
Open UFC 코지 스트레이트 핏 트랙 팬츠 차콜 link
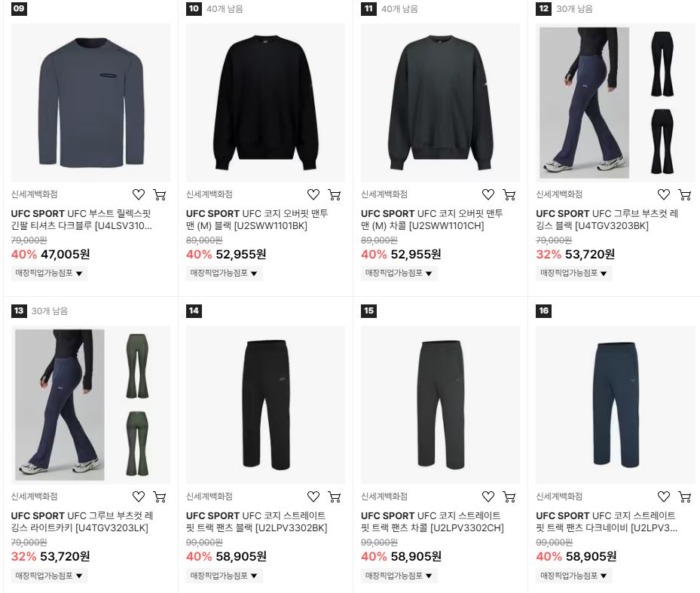click(433, 521)
